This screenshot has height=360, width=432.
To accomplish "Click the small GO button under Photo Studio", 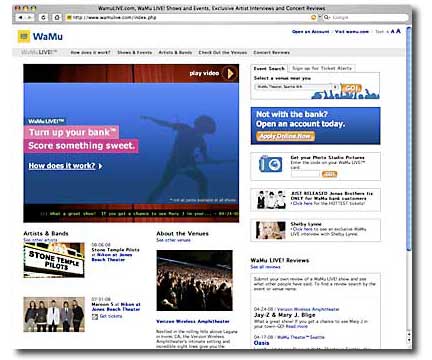I will click(329, 174).
